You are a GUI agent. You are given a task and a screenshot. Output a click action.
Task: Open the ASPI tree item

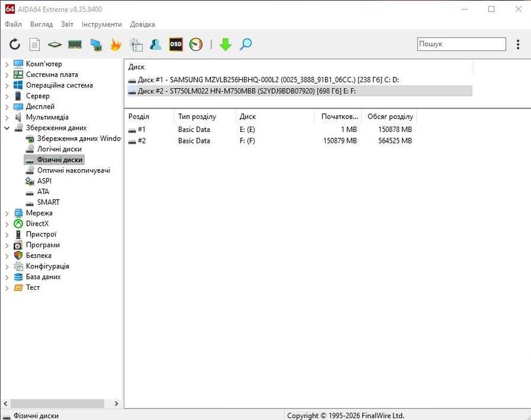click(44, 181)
